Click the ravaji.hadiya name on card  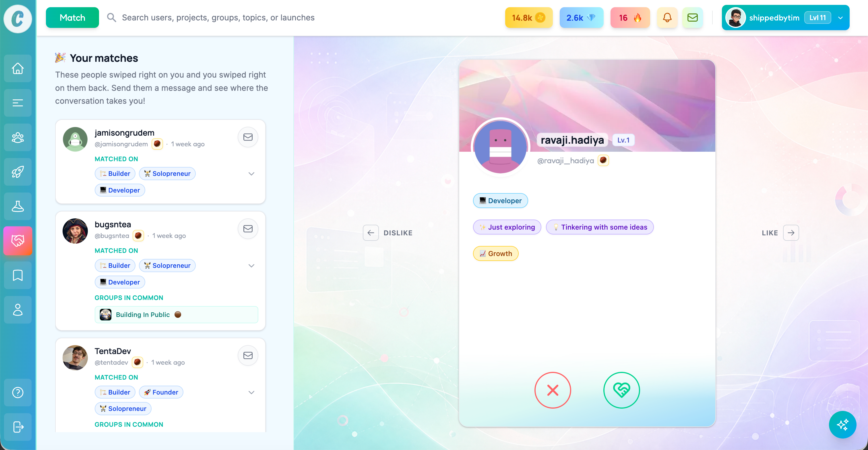572,140
